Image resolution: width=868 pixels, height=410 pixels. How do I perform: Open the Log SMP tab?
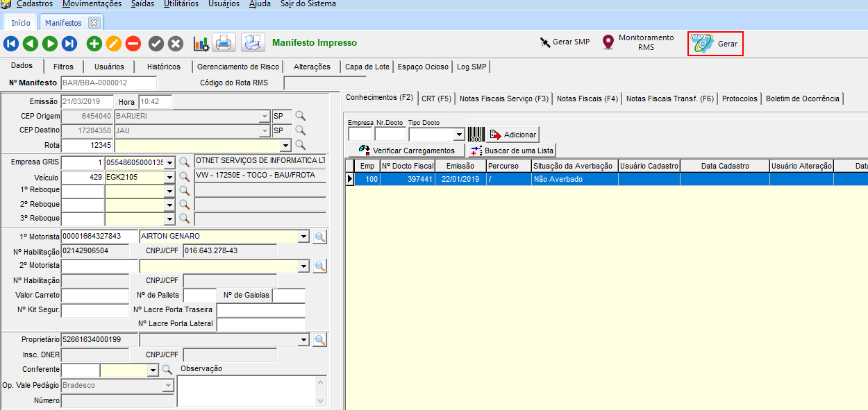pos(471,67)
